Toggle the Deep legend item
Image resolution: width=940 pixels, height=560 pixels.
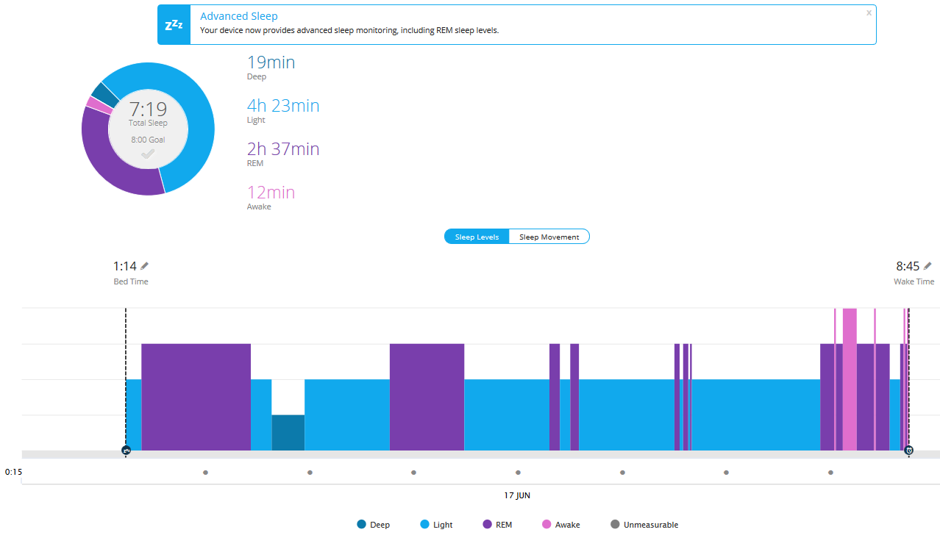tap(373, 525)
